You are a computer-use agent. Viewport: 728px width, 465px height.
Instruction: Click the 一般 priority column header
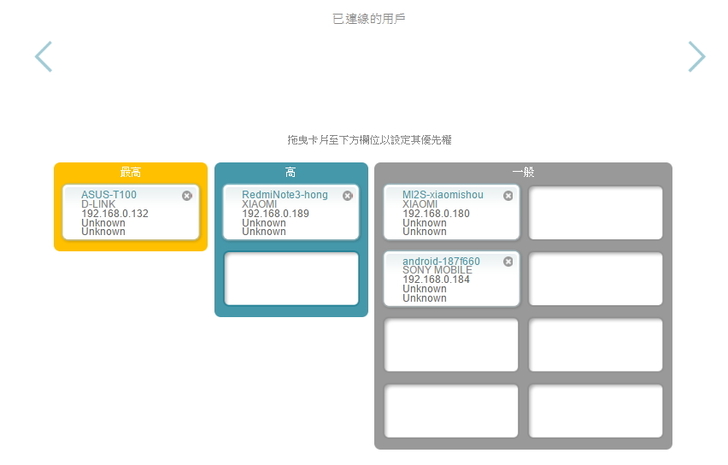pyautogui.click(x=523, y=172)
